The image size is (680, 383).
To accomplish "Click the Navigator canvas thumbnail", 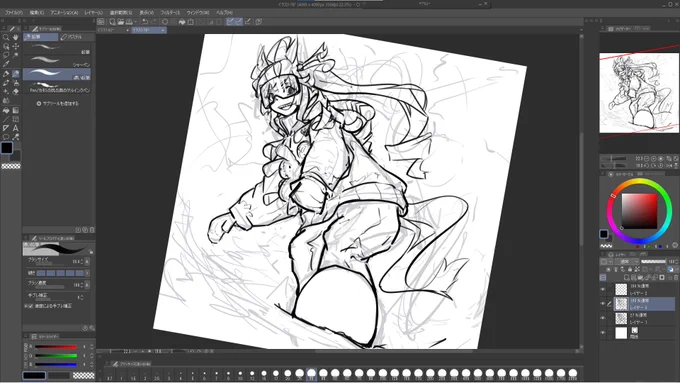I will coord(640,93).
